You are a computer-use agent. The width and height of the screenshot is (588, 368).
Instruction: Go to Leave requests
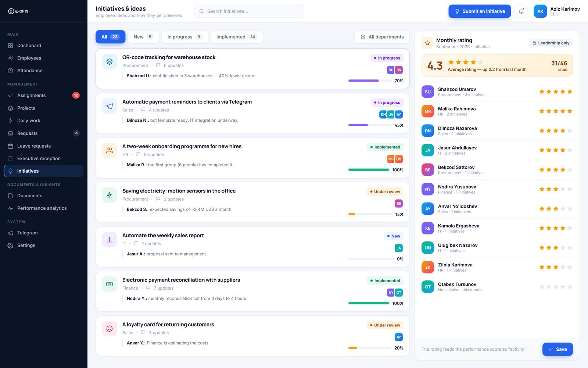[44, 146]
